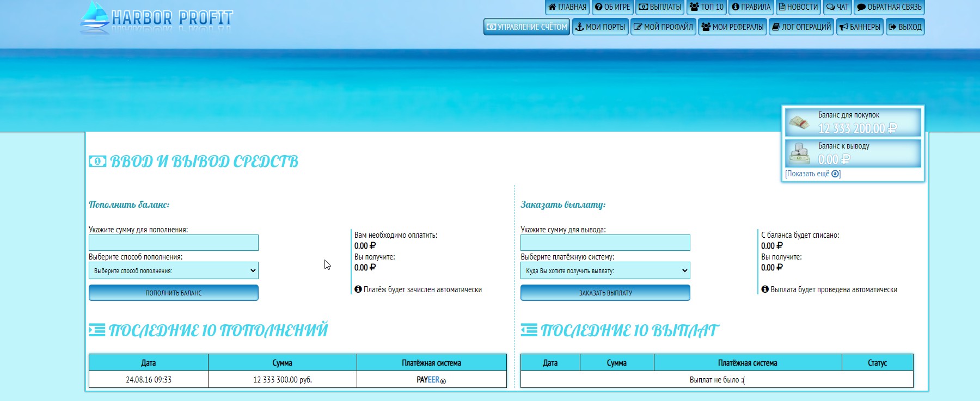980x401 pixels.
Task: Open the ПРАВИЛА rules page
Action: point(751,7)
